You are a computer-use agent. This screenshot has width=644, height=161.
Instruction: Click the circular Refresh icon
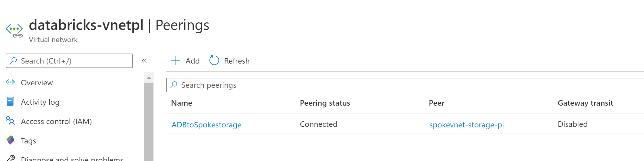click(214, 61)
